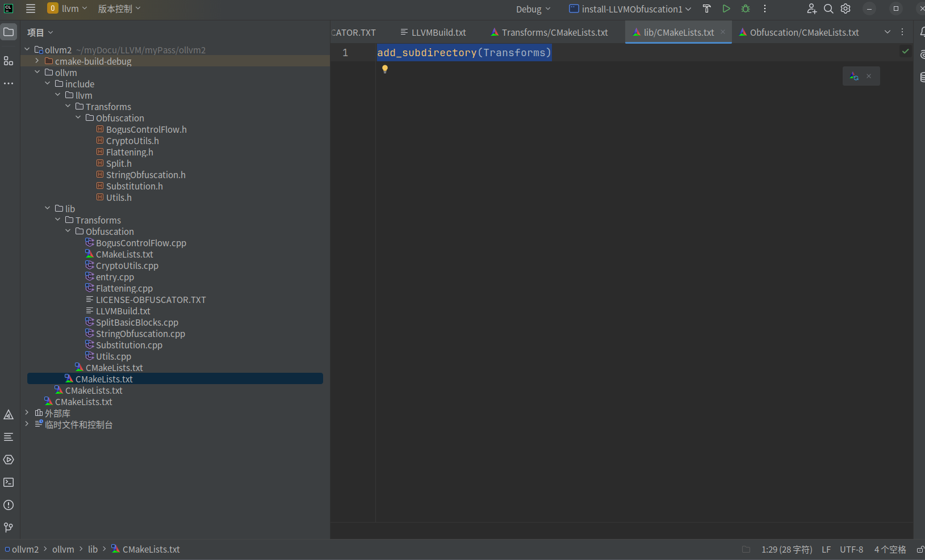Open the Debug profile dropdown
Screen dimensions: 925x560
coord(533,9)
